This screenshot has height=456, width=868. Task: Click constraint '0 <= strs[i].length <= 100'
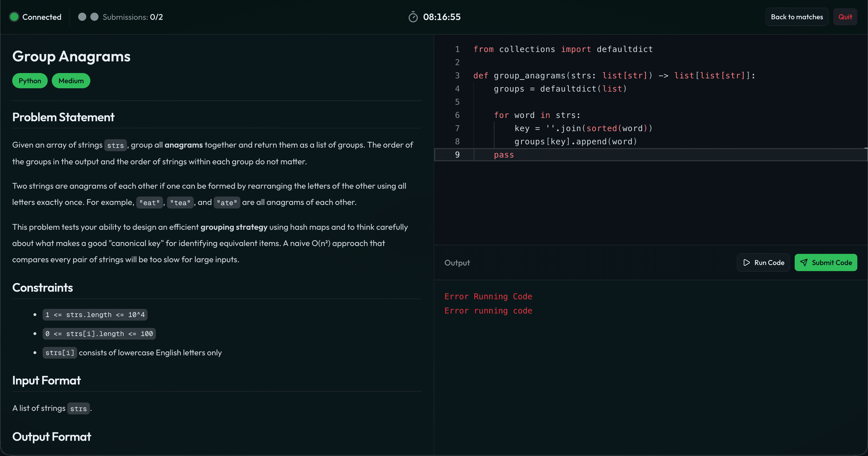click(x=99, y=334)
